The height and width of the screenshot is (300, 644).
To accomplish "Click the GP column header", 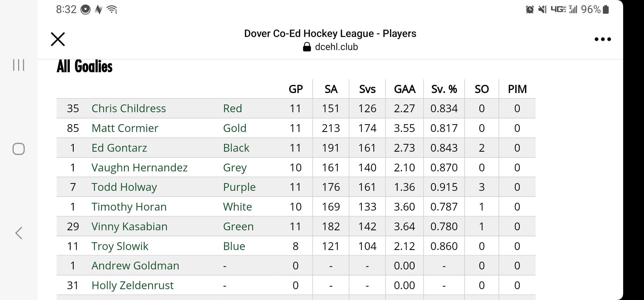I will 296,89.
